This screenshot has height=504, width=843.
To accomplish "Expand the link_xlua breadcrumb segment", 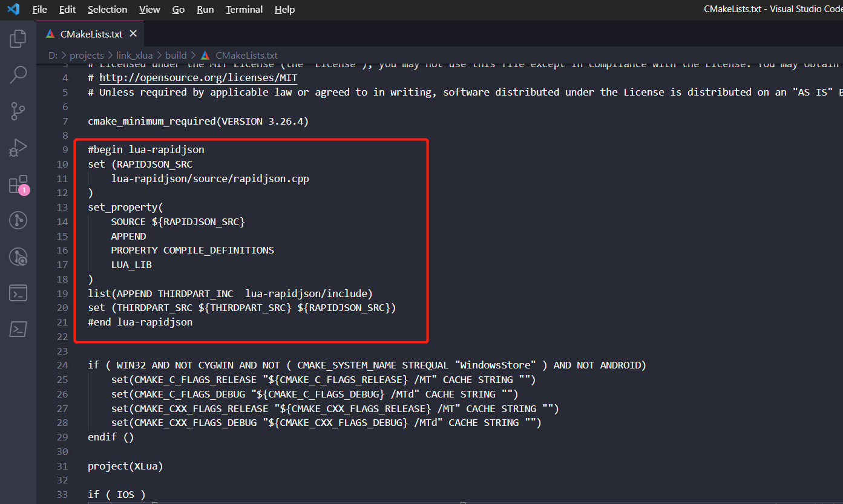I will click(134, 55).
